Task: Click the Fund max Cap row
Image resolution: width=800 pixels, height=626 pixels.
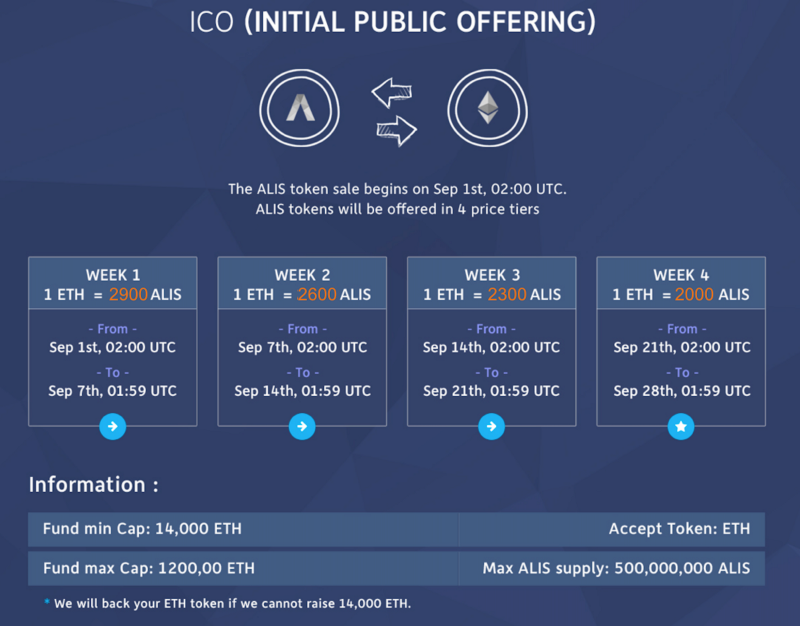Action: [x=243, y=568]
